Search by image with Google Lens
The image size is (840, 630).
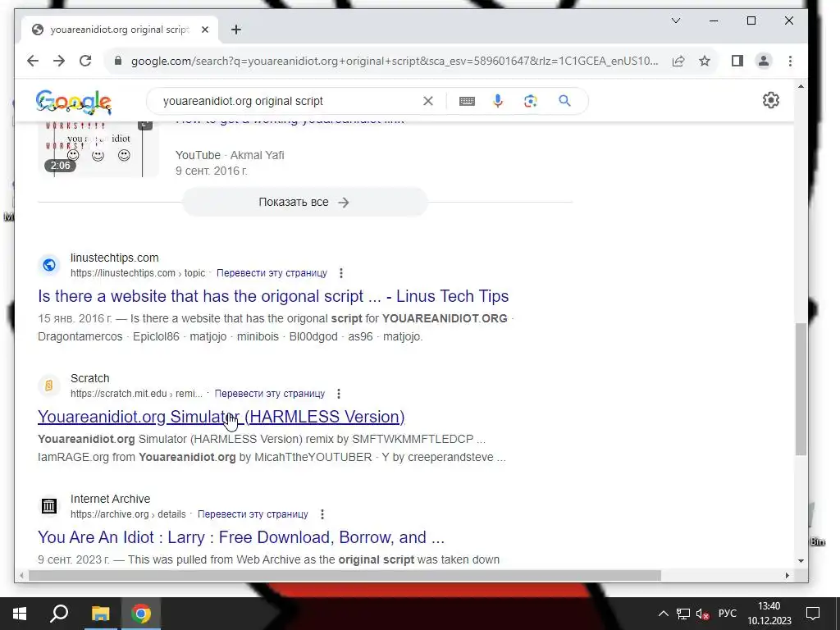pos(531,101)
